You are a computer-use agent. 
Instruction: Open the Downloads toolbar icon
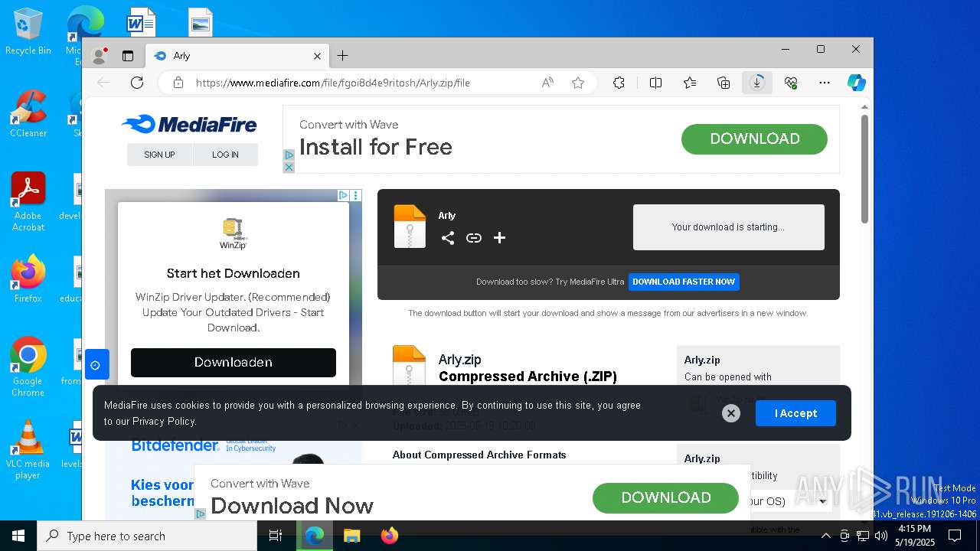click(x=757, y=83)
